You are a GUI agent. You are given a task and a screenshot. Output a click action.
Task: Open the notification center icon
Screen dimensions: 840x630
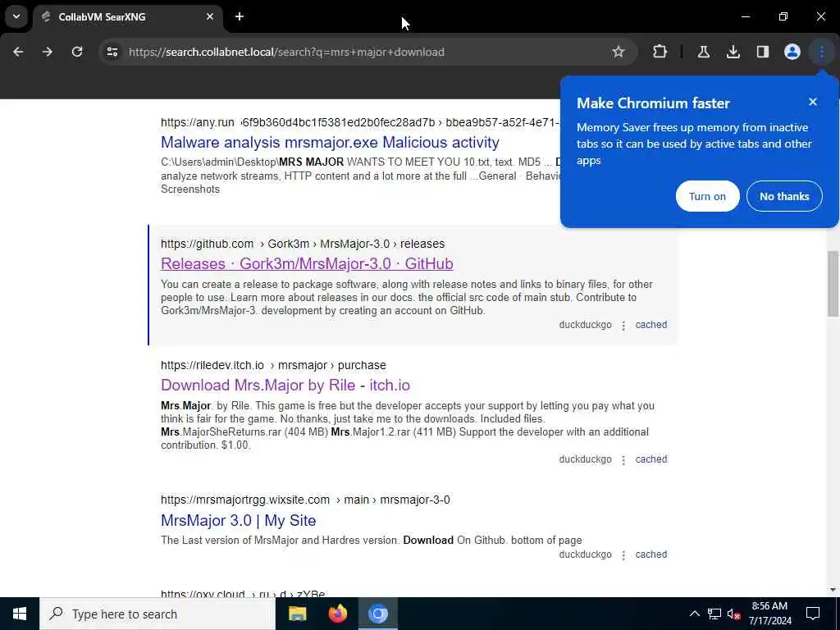pos(813,614)
